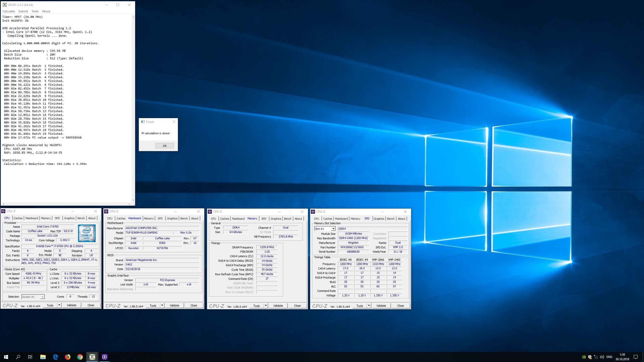This screenshot has width=644, height=362.
Task: Launch File Explorer from the taskbar
Action: pyautogui.click(x=43, y=357)
